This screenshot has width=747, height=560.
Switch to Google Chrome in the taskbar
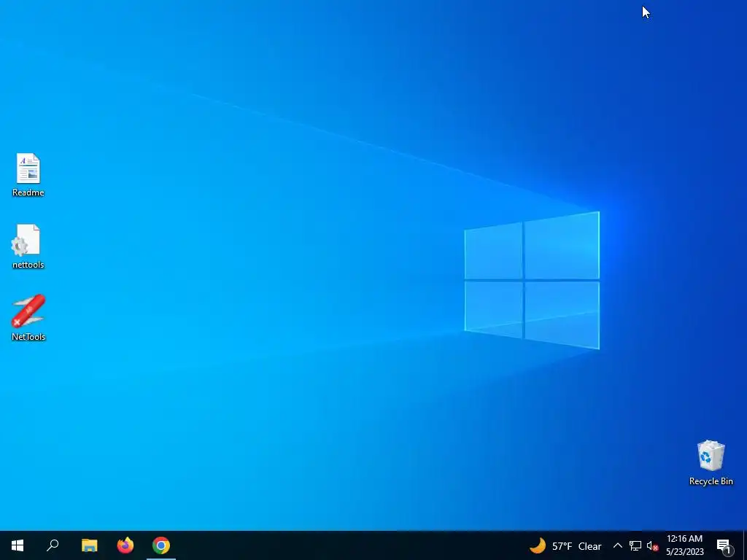click(161, 545)
